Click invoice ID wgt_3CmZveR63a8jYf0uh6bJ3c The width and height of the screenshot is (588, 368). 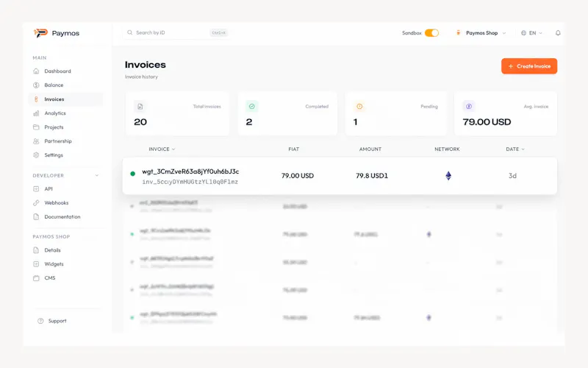[190, 171]
